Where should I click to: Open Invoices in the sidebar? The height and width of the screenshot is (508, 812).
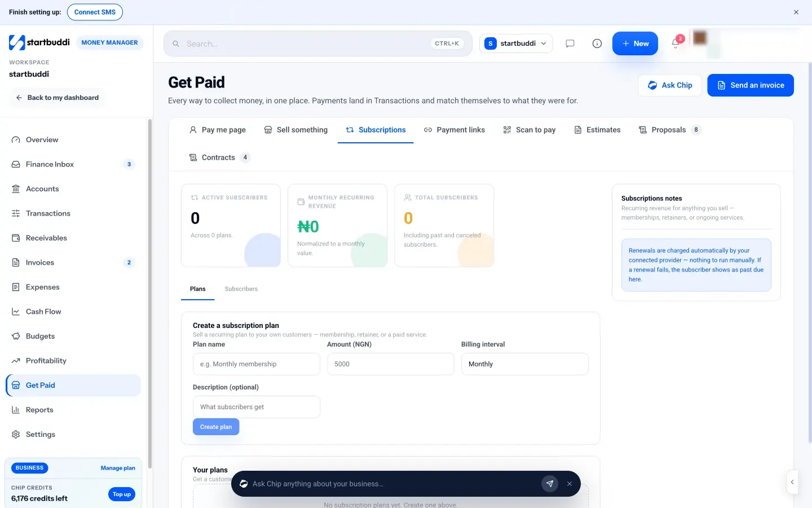point(73,262)
